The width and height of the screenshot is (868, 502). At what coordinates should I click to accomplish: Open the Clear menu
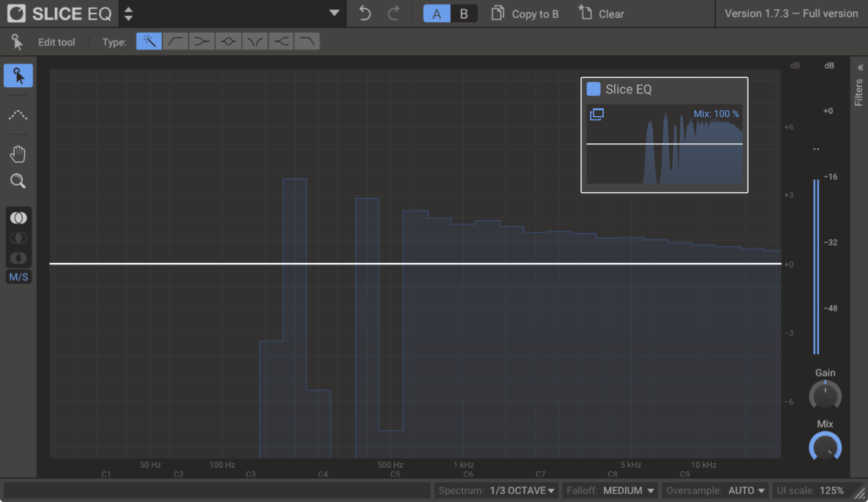tap(601, 14)
